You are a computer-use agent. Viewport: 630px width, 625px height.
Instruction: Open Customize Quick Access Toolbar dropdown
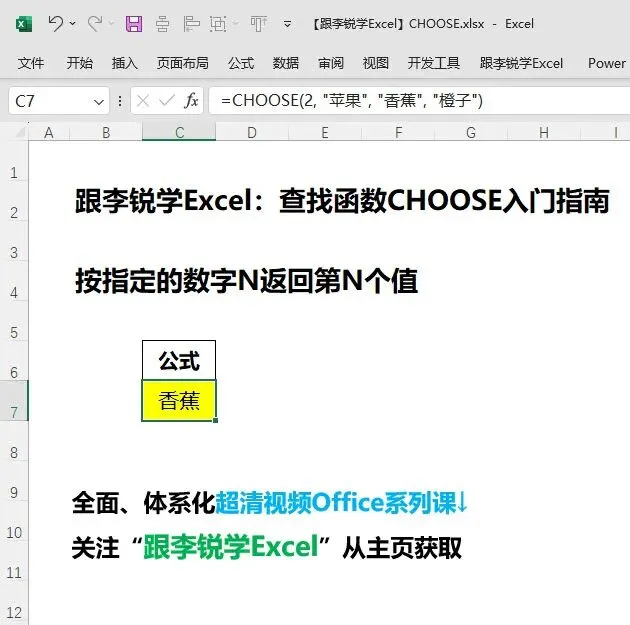[x=288, y=24]
